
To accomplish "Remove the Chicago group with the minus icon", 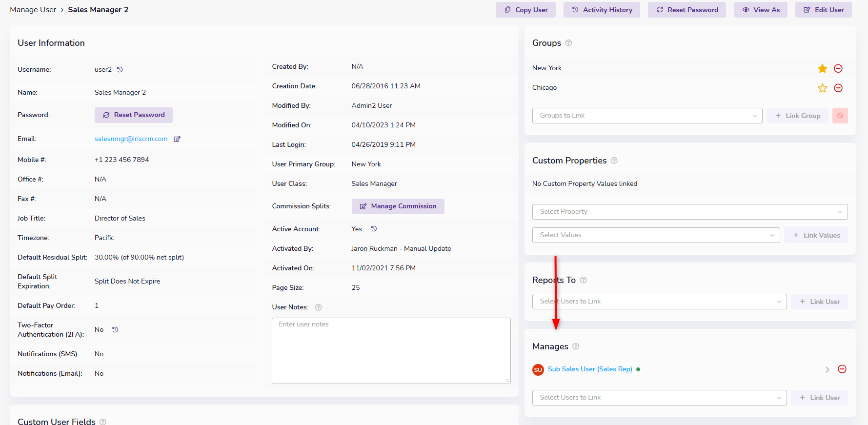I will 838,88.
